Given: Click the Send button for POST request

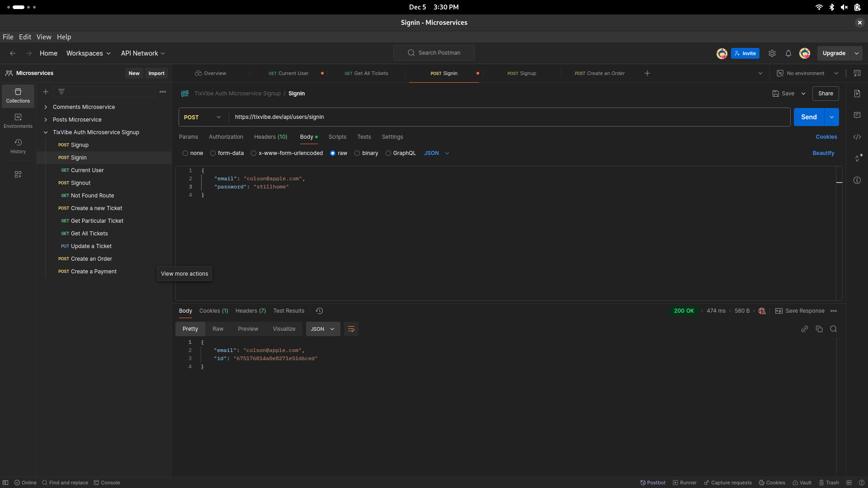Looking at the screenshot, I should (809, 117).
